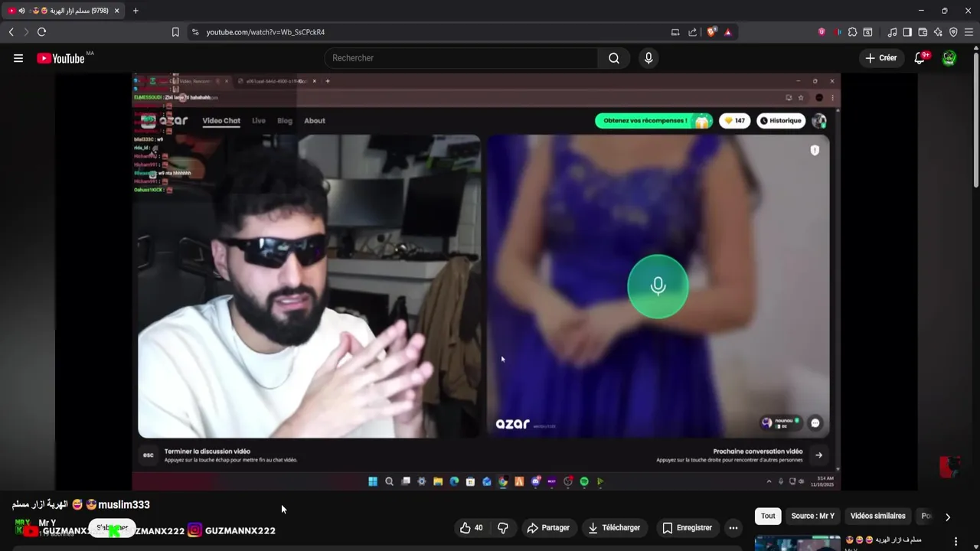Open YouTube notifications bell
The width and height of the screenshot is (980, 551).
click(x=920, y=58)
